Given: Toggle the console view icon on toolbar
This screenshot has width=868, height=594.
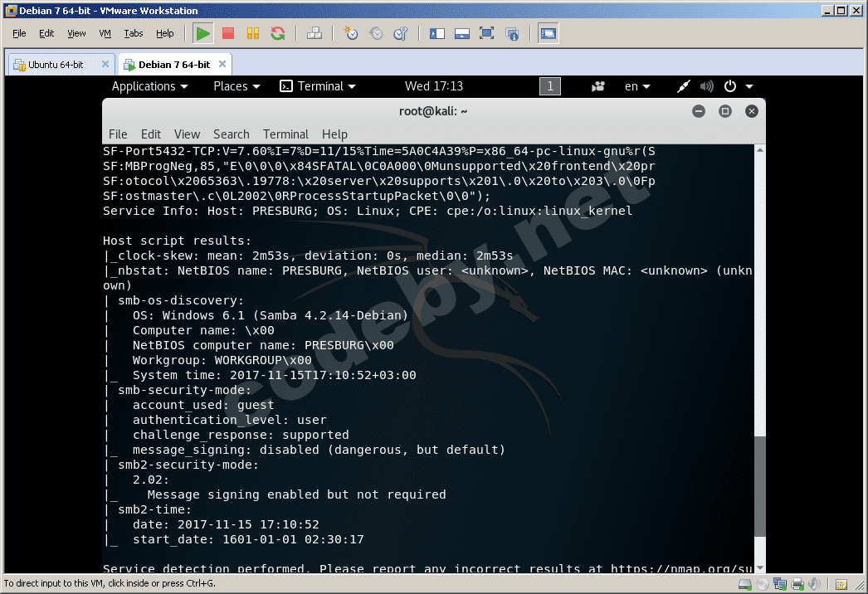Looking at the screenshot, I should point(548,34).
